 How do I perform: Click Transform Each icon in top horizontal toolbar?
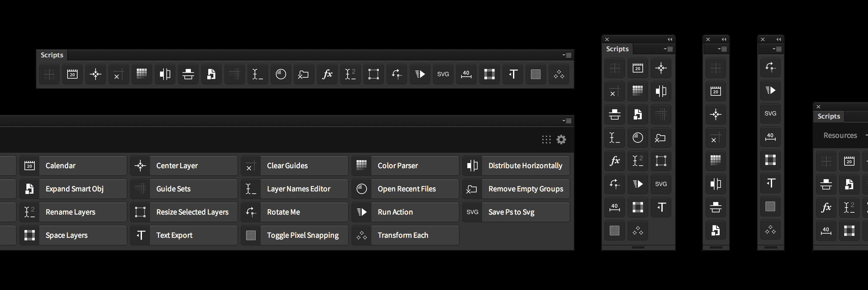point(559,74)
